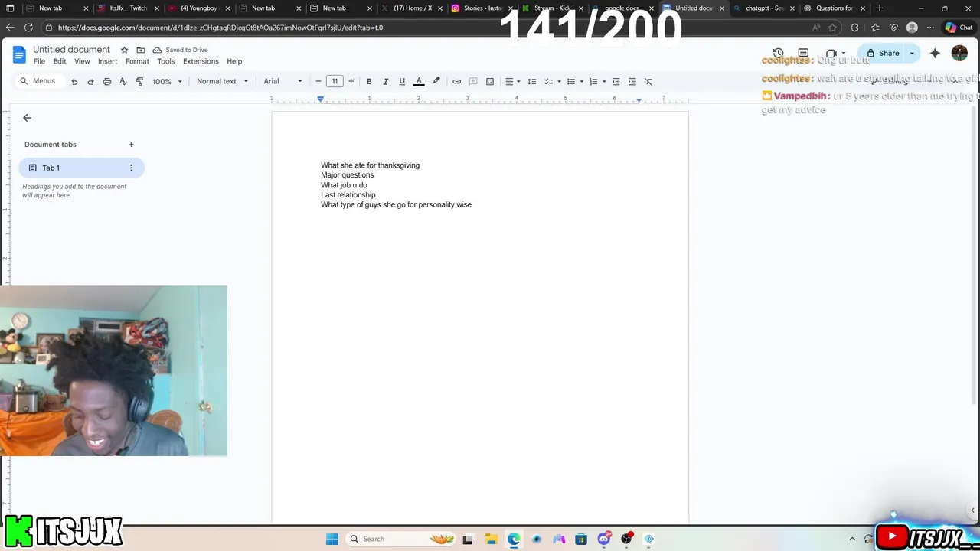Open the bulleted list options dropdown arrow

tap(582, 81)
